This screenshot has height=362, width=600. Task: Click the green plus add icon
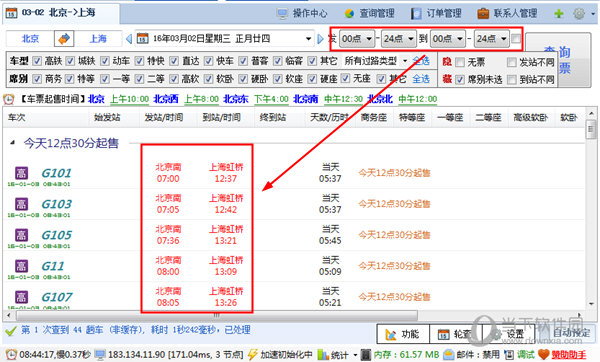[559, 14]
